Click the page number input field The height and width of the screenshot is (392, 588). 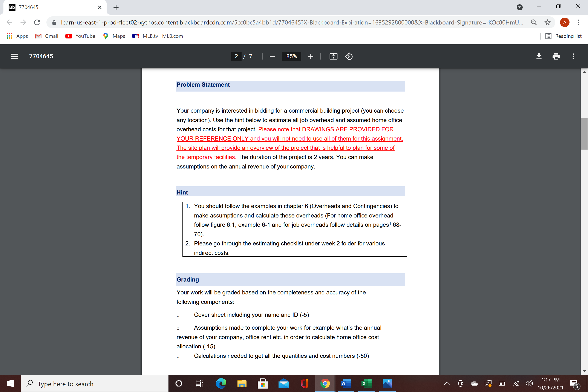(236, 56)
